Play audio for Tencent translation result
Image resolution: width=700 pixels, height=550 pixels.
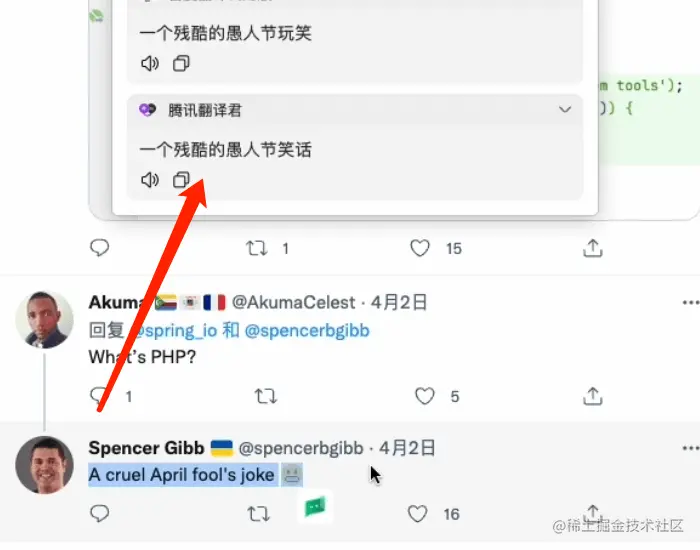(x=150, y=180)
